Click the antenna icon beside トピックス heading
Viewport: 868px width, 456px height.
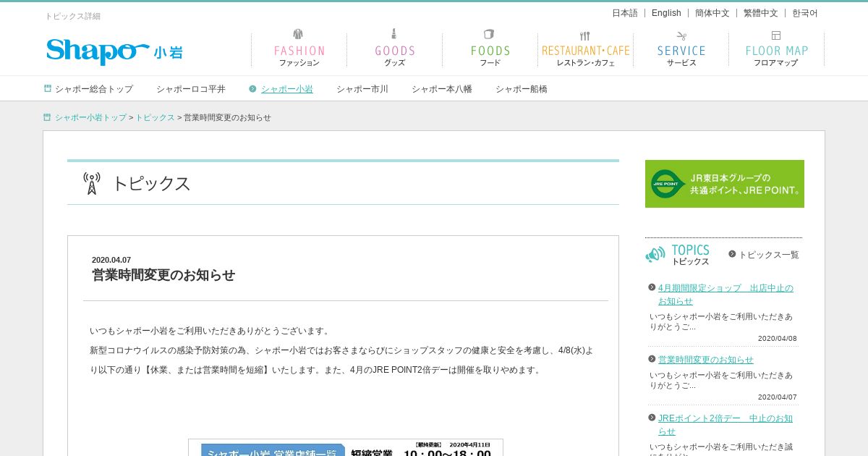[92, 183]
